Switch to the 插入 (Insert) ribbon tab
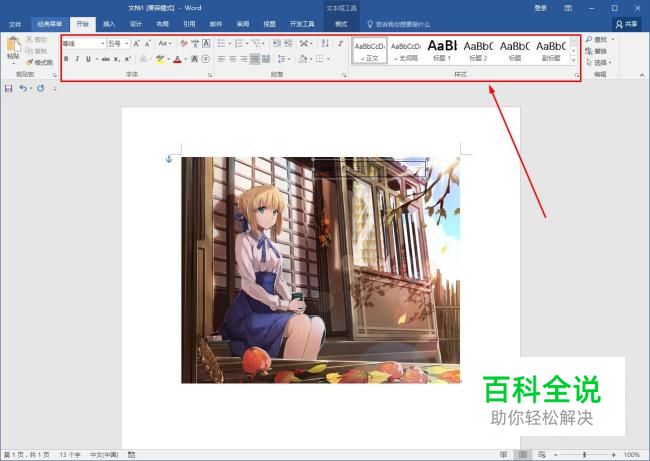This screenshot has height=461, width=650. click(109, 24)
